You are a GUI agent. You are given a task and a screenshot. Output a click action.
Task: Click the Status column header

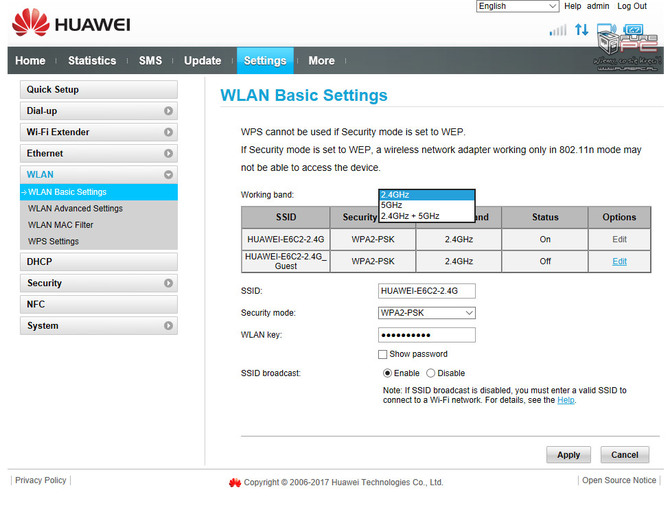545,217
